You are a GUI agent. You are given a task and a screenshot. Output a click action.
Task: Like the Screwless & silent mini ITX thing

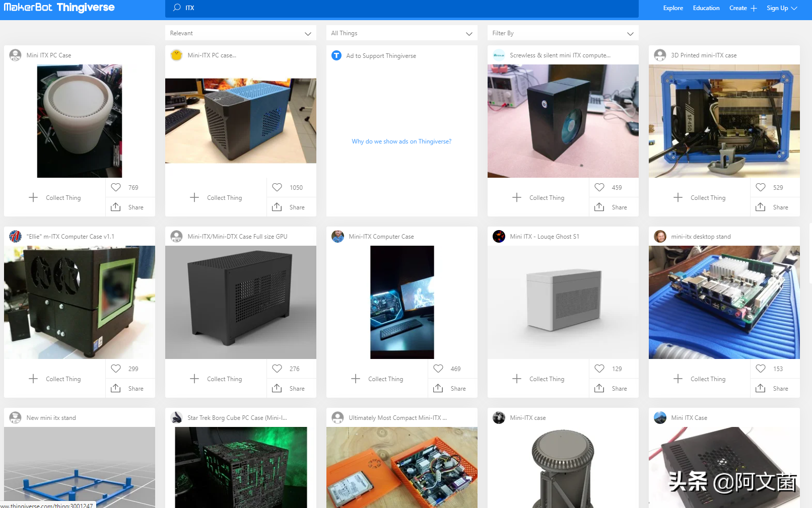pyautogui.click(x=599, y=187)
